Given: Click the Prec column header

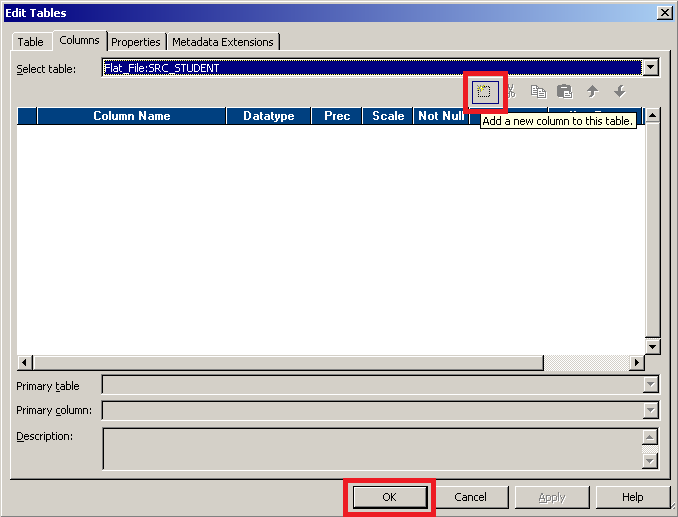Looking at the screenshot, I should click(337, 116).
